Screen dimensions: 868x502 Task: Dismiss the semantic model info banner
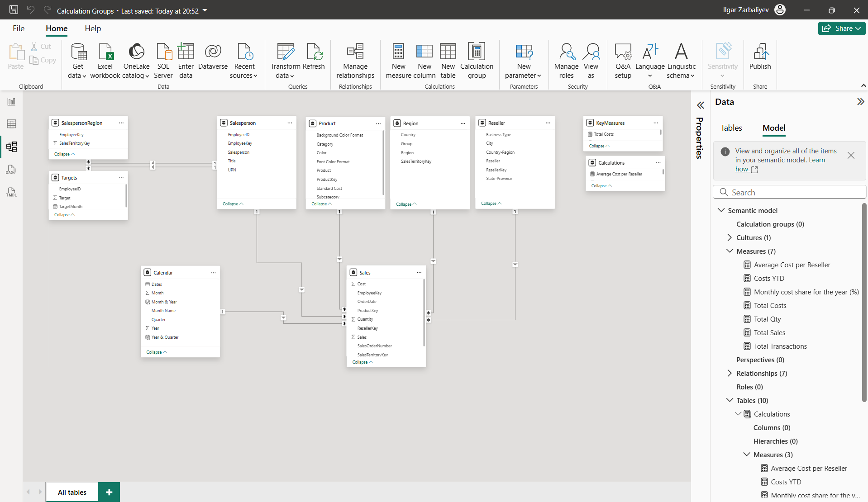[x=851, y=156]
